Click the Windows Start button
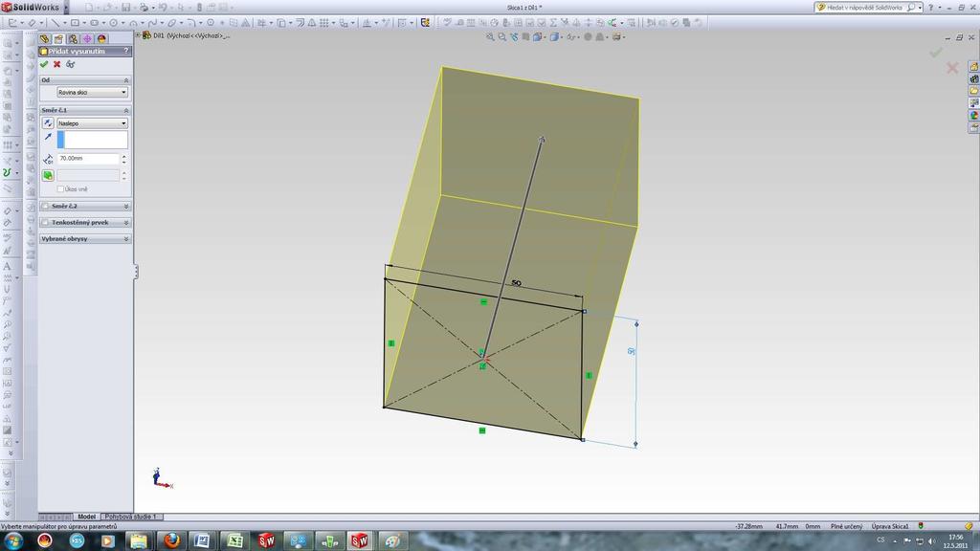 pos(13,540)
